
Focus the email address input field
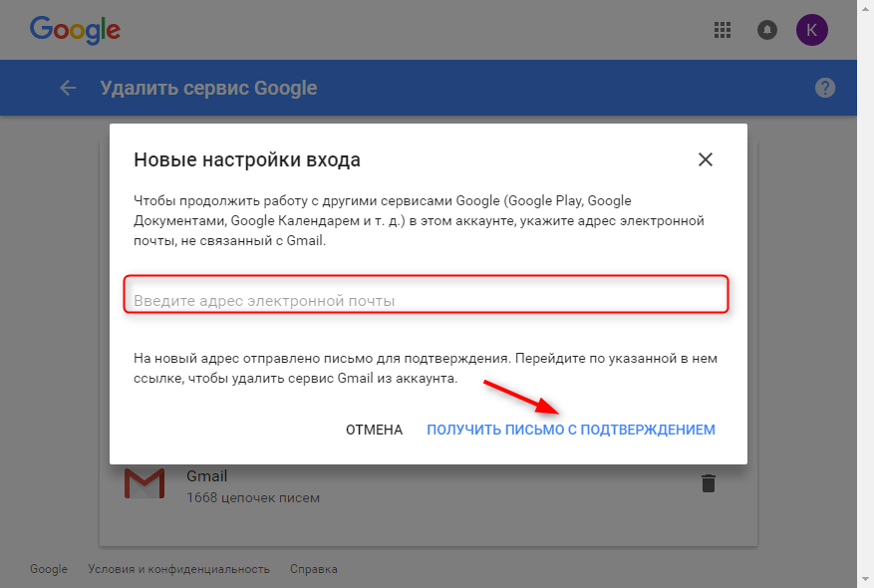[426, 294]
